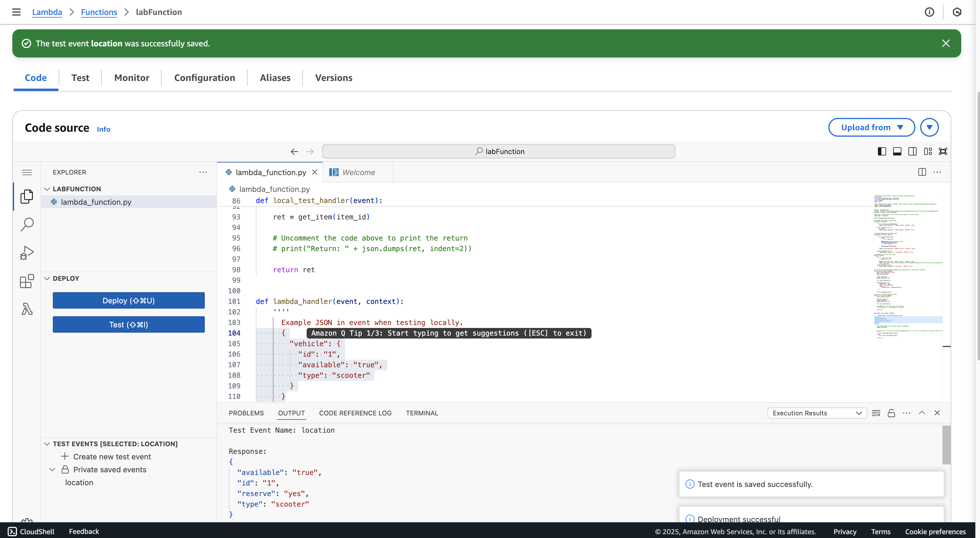Toggle the primary side bar layout icon
Viewport: 980px width, 538px height.
882,151
